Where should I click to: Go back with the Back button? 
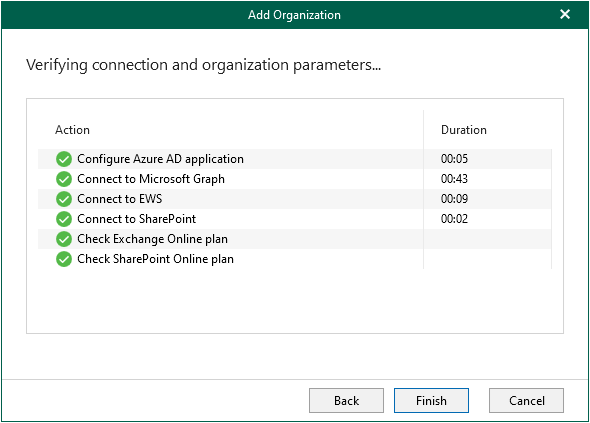(x=347, y=400)
